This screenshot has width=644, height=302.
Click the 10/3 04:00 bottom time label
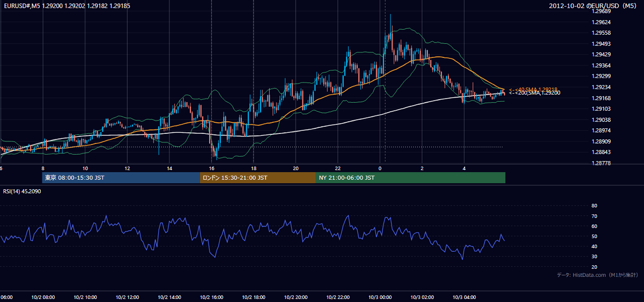464,297
